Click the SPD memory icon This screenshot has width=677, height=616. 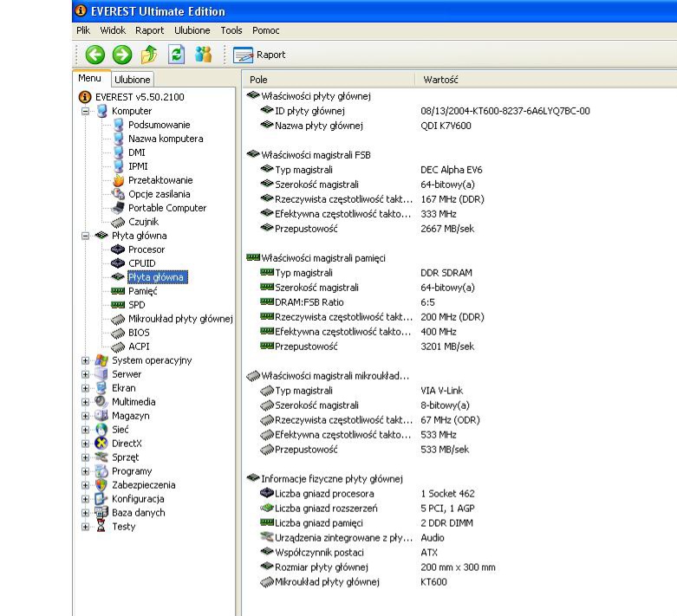point(118,305)
